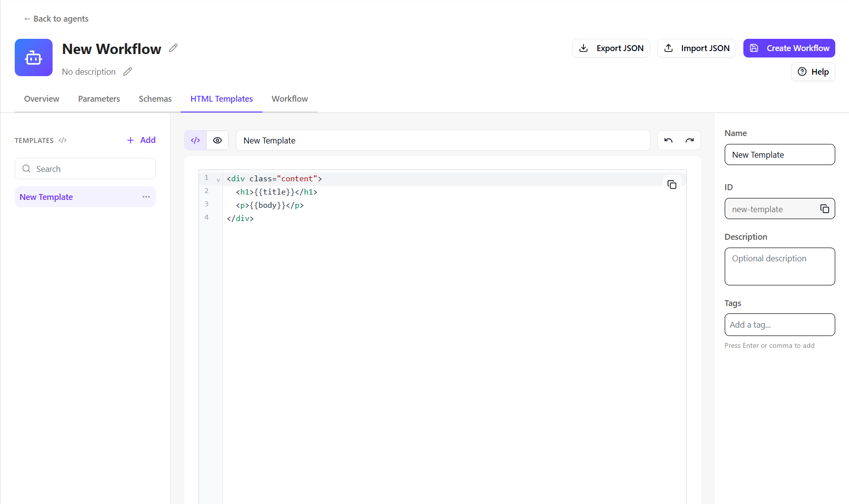Copy the template ID new-template

point(824,209)
